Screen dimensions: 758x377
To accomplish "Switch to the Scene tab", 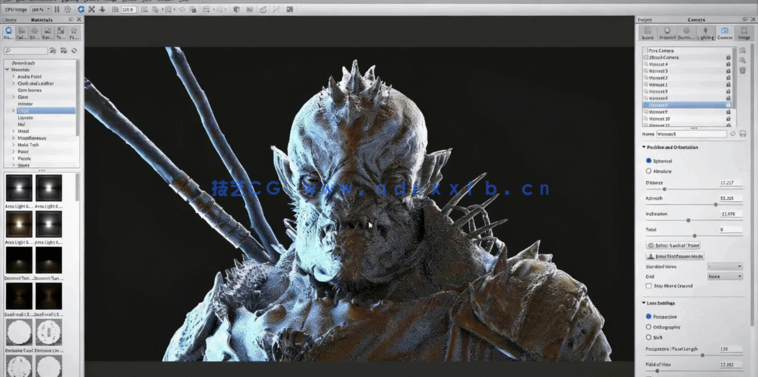I will pos(648,32).
